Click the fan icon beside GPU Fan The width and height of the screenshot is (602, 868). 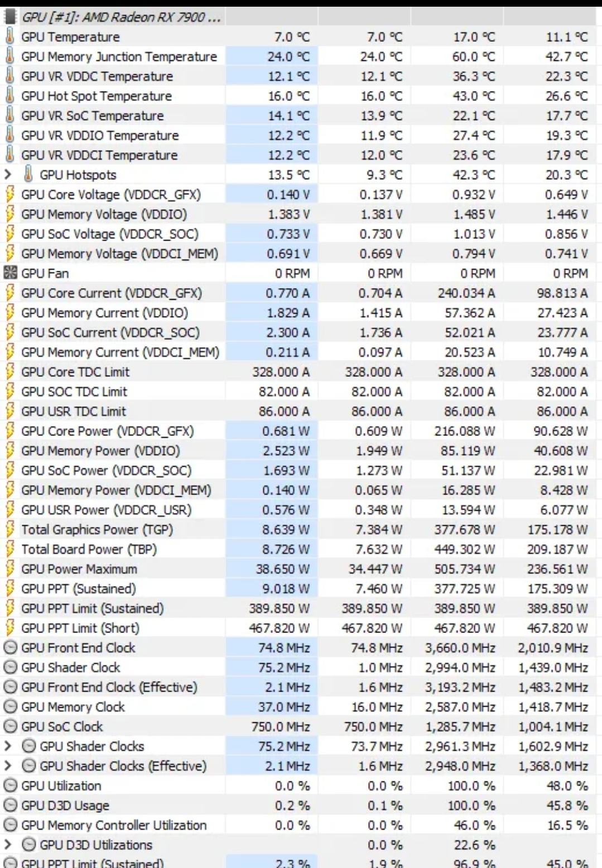(10, 274)
